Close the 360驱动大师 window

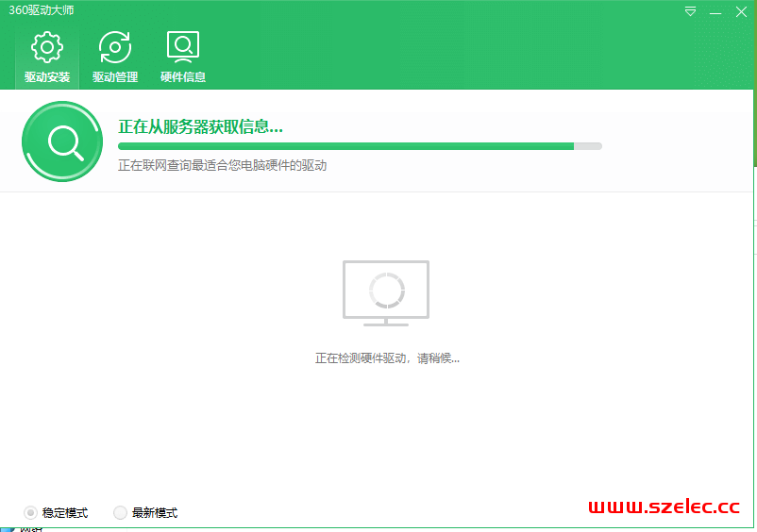coord(741,11)
